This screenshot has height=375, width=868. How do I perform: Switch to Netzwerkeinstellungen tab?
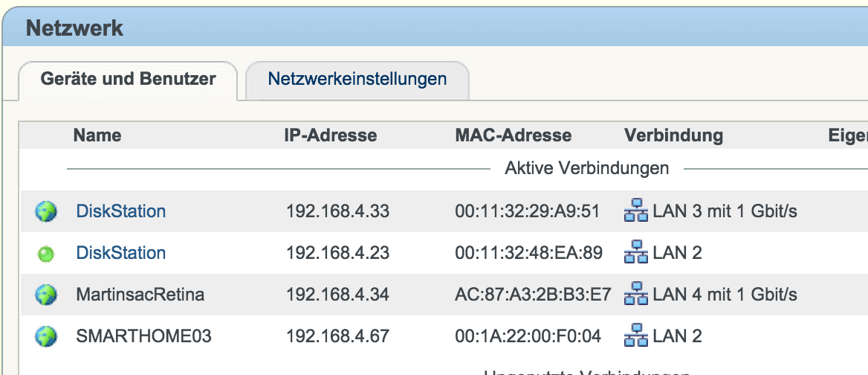357,79
